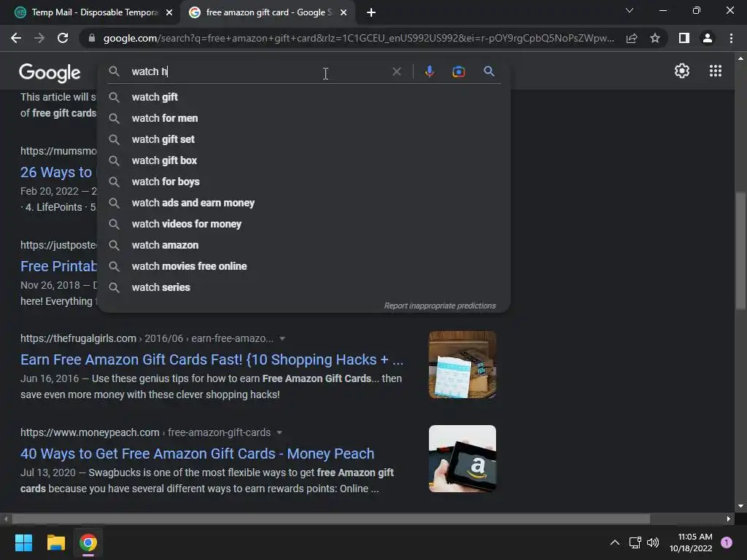Select the 'watch series' suggestion
Image resolution: width=747 pixels, height=560 pixels.
304,287
